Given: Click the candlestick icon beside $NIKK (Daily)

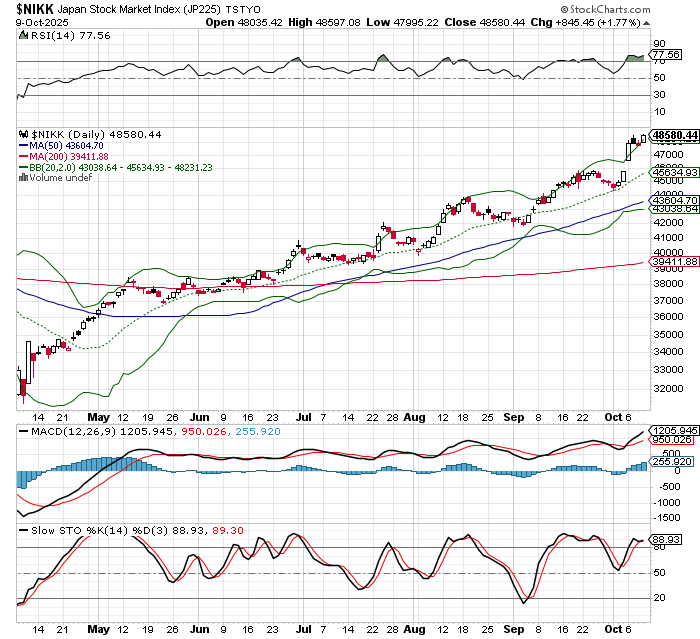Looking at the screenshot, I should coord(25,134).
